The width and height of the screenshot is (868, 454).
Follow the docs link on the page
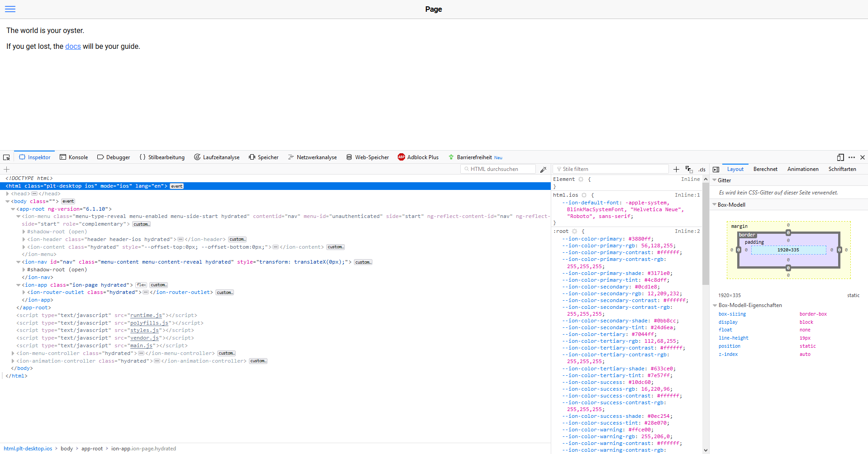click(73, 46)
